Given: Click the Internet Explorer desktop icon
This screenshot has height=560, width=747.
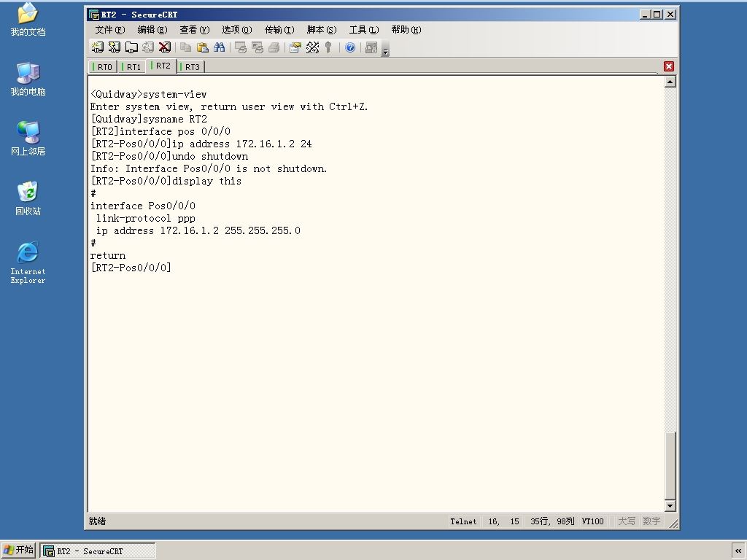Looking at the screenshot, I should click(28, 262).
